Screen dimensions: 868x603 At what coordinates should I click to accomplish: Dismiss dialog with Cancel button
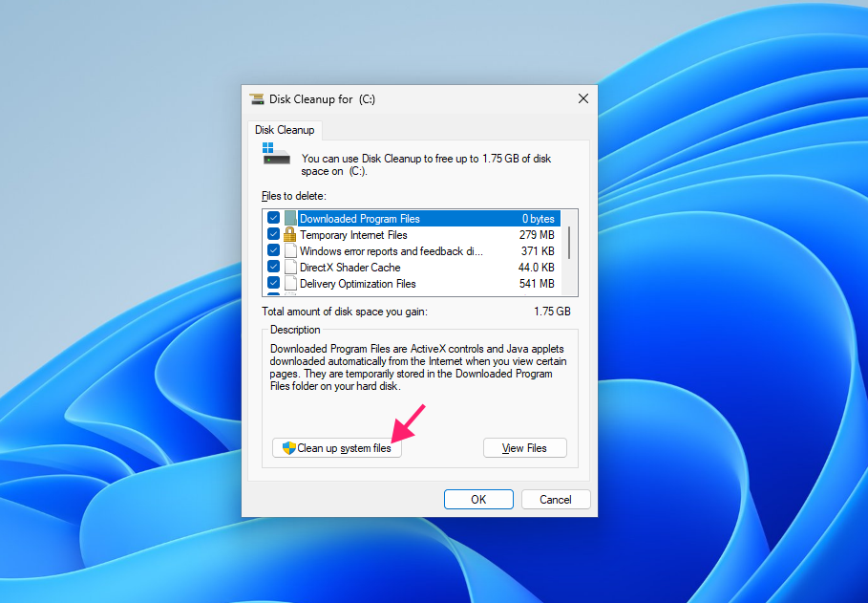click(x=556, y=500)
